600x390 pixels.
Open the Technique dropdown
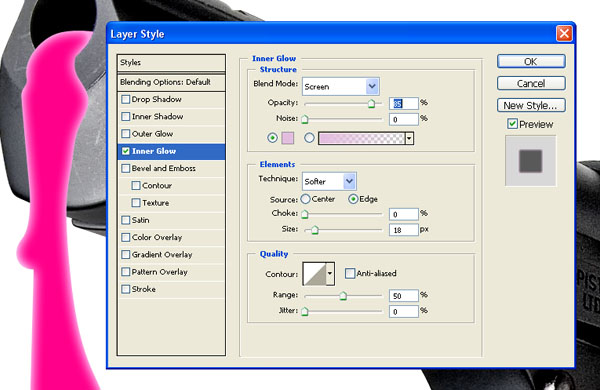(329, 181)
